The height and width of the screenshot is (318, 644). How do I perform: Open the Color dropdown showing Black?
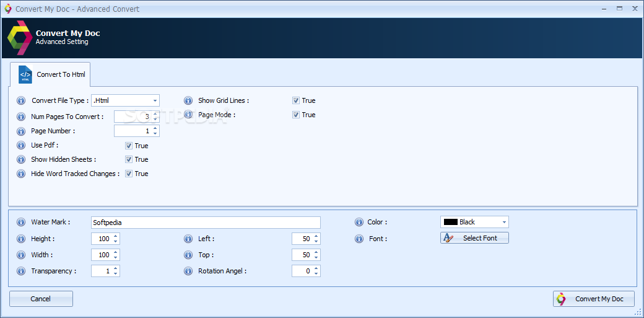(x=504, y=222)
